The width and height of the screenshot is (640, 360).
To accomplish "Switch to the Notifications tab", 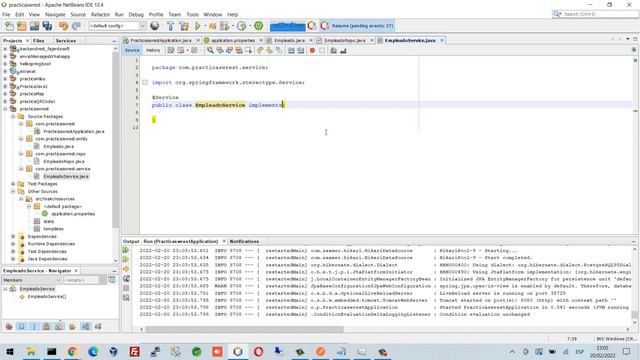I will 244,241.
